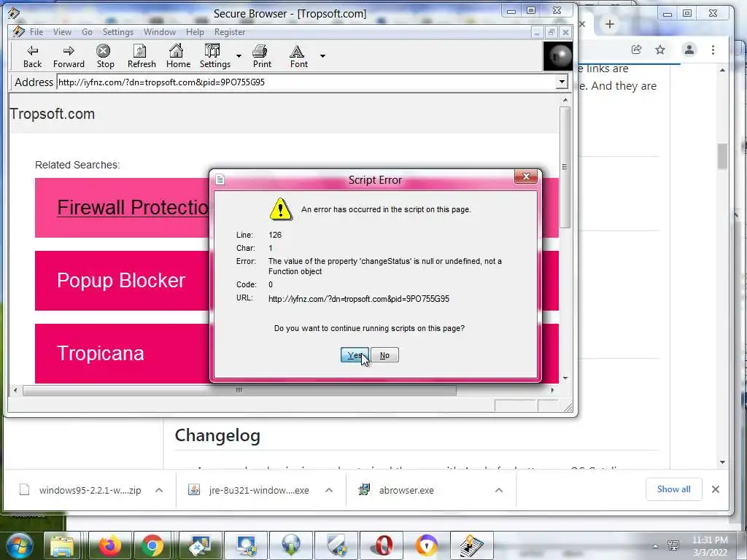Expand the Settings toolbar dropdown arrow
The image size is (747, 560).
(239, 56)
